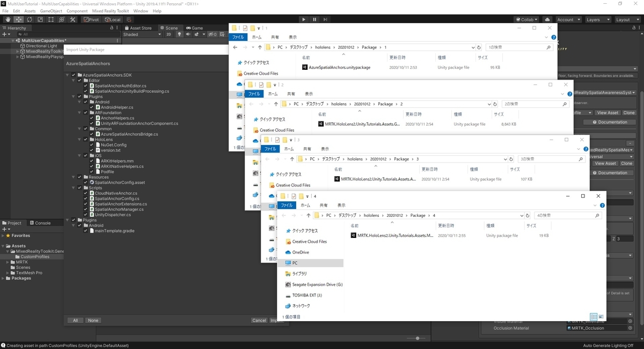Select the Hand tool in Unity toolbar
The width and height of the screenshot is (644, 349).
pyautogui.click(x=8, y=19)
